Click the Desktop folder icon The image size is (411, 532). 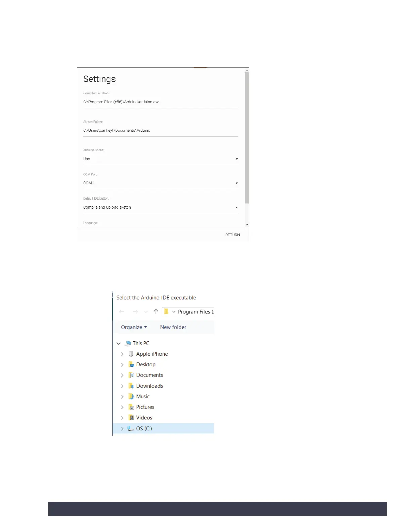(131, 365)
